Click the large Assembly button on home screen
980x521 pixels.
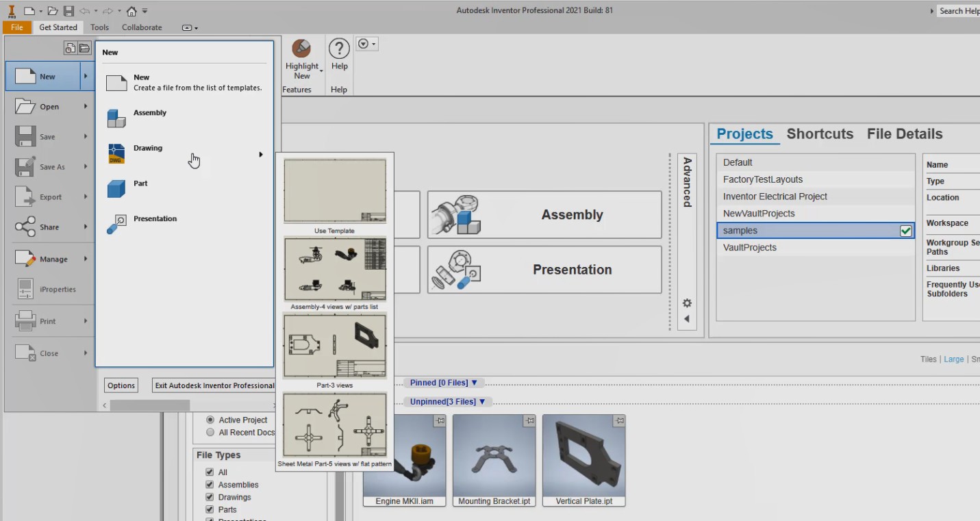(x=544, y=215)
